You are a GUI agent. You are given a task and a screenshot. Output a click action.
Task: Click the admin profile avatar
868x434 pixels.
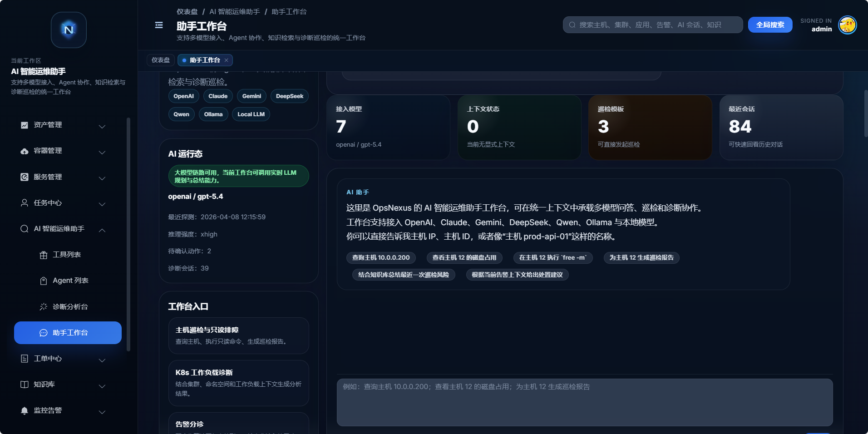pos(847,25)
